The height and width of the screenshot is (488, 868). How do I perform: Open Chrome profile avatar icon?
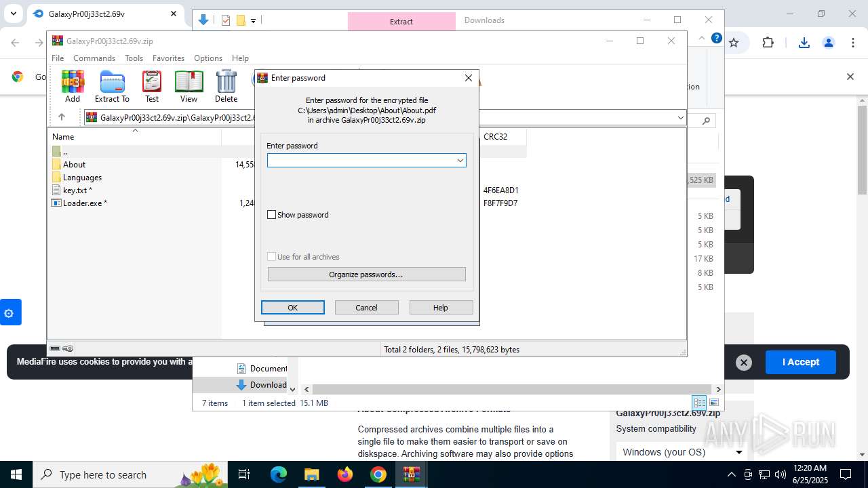828,43
